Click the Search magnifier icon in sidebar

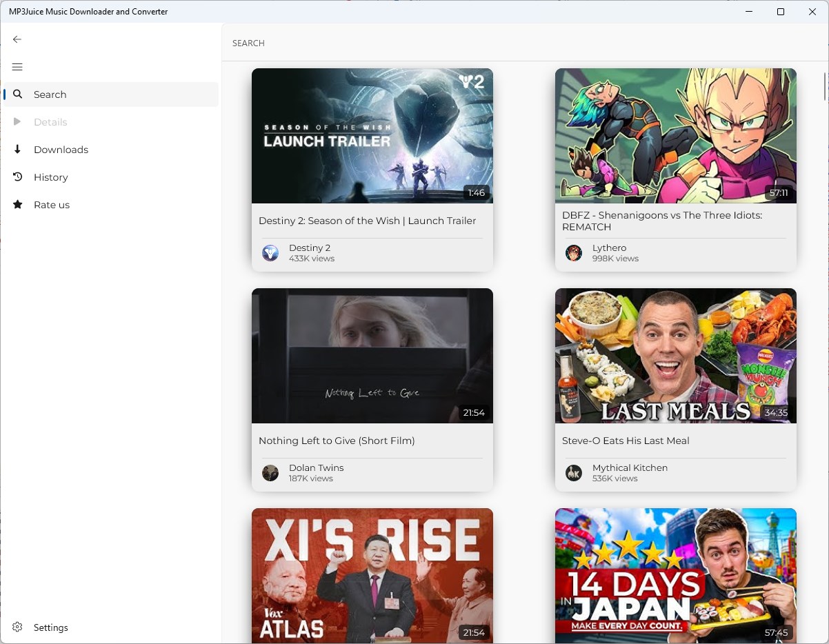[x=18, y=94]
